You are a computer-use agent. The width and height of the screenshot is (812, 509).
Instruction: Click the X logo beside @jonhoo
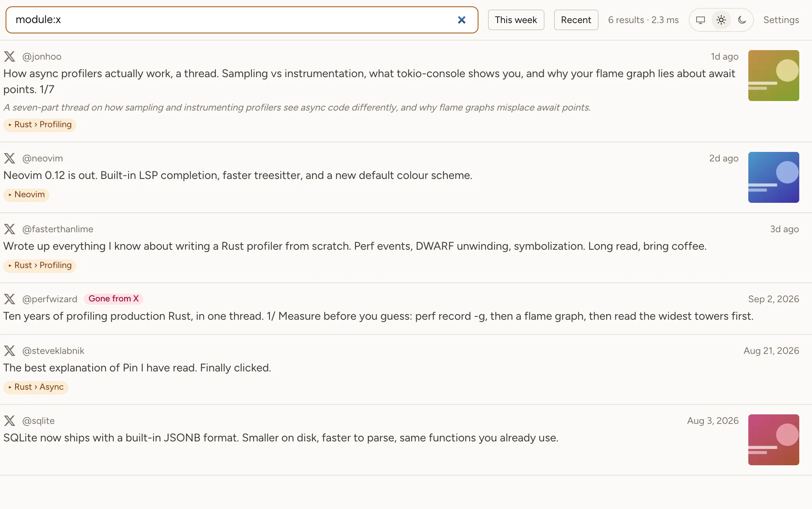[x=10, y=56]
